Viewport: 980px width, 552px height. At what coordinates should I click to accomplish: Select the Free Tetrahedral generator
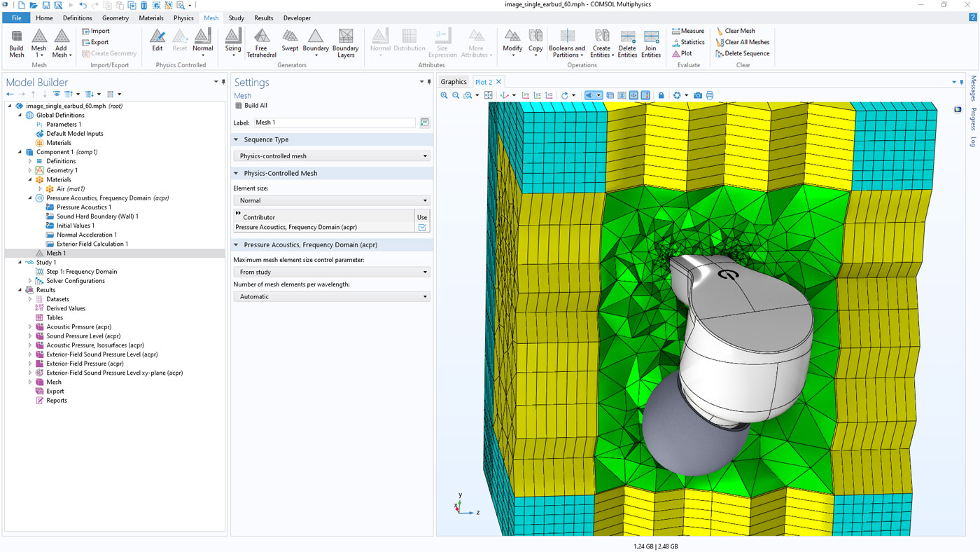(261, 43)
